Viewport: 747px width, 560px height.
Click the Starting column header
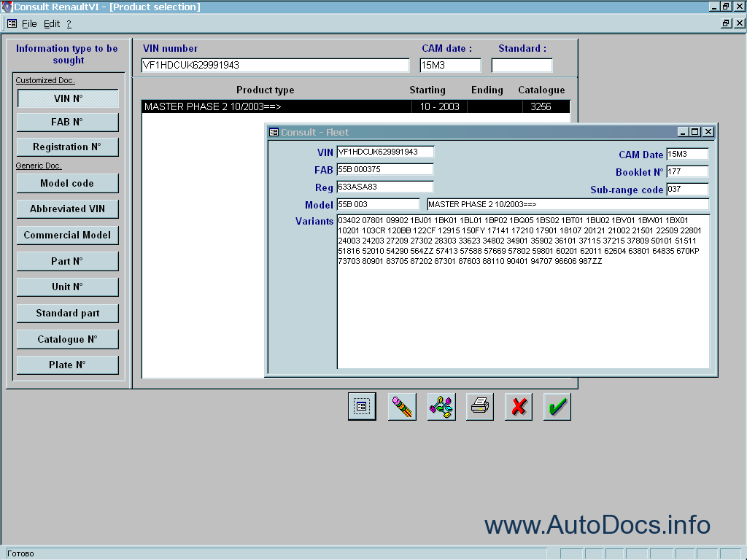[x=427, y=90]
